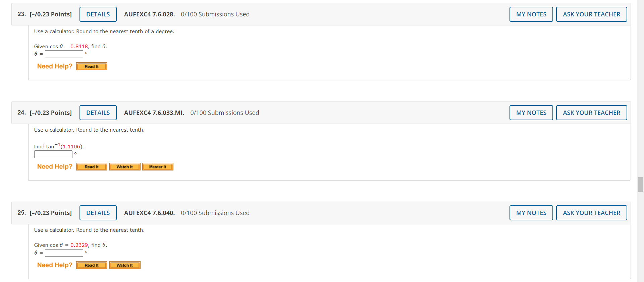This screenshot has width=644, height=282.
Task: Open MY NOTES for question 25
Action: click(x=531, y=213)
